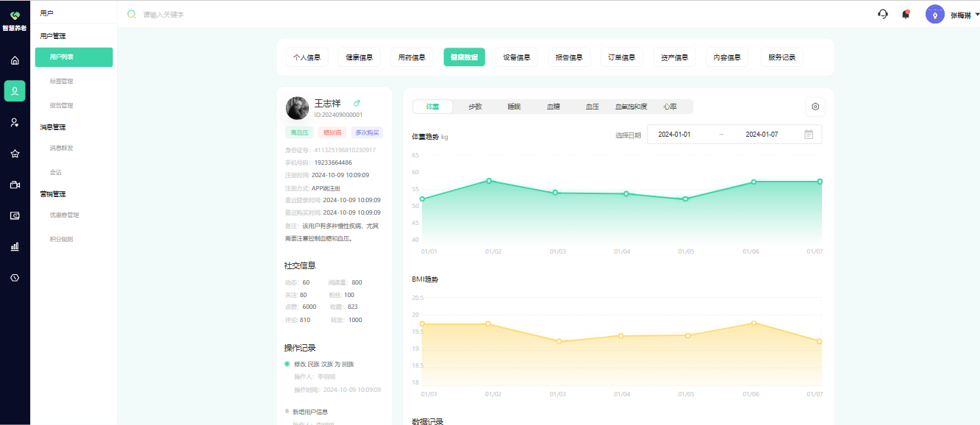
Task: Open 用户列表 in the side menu
Action: [74, 57]
